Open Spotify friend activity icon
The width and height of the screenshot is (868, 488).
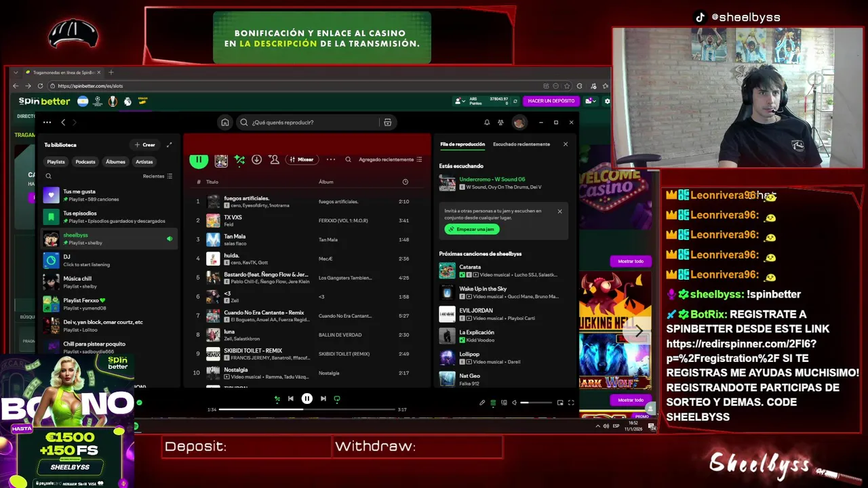point(500,122)
